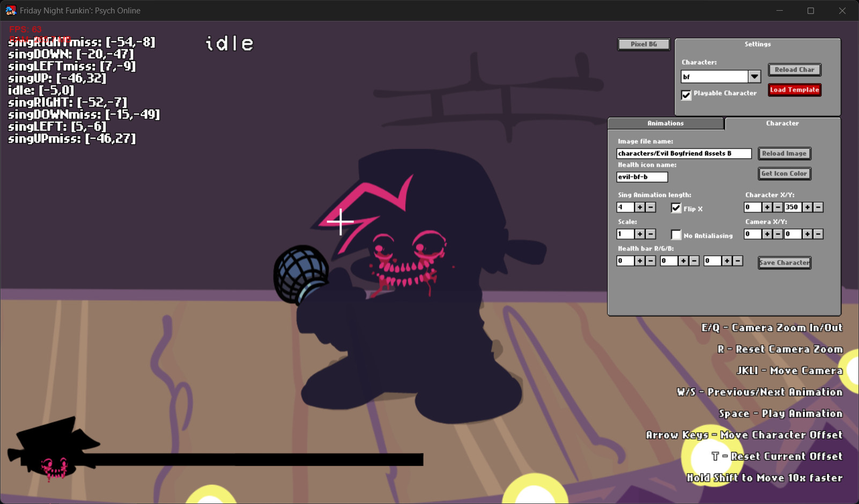Increase Camera Y with its plus button
Screen dimensions: 859x504
pos(808,234)
